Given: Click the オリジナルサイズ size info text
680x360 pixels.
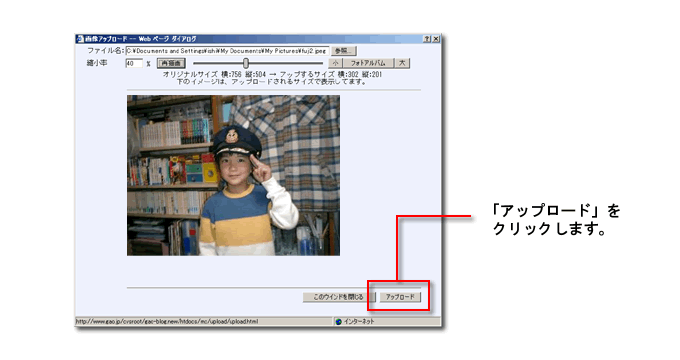Looking at the screenshot, I should (272, 75).
